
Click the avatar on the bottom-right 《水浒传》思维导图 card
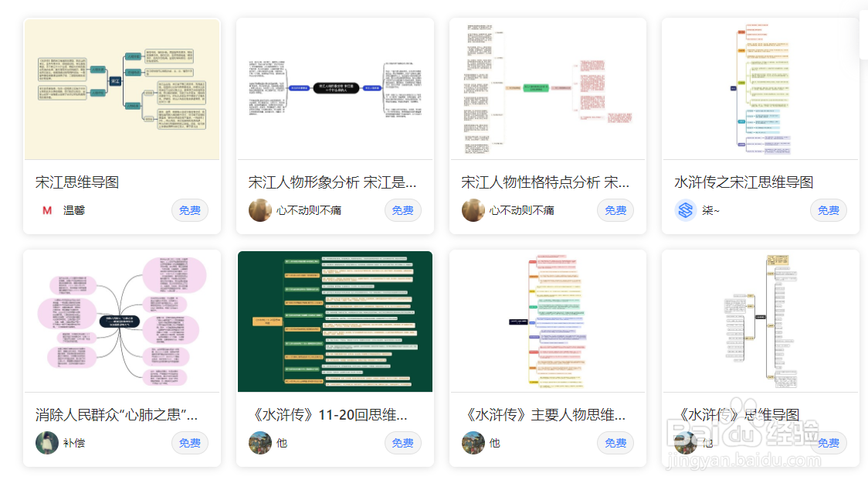[x=686, y=443]
